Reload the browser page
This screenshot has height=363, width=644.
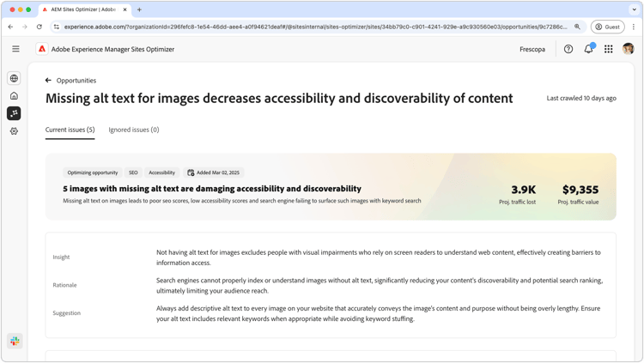[x=39, y=27]
